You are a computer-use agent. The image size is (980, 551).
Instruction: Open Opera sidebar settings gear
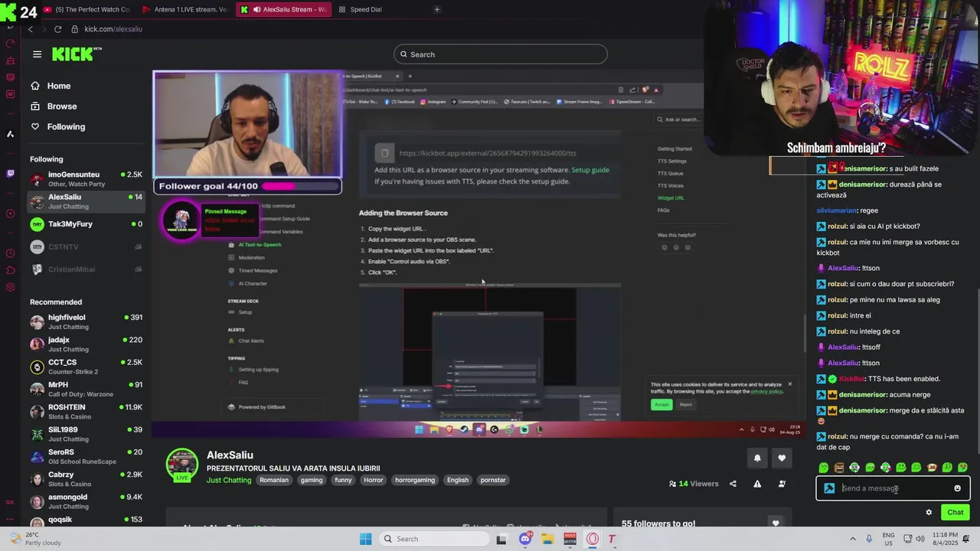click(x=10, y=287)
